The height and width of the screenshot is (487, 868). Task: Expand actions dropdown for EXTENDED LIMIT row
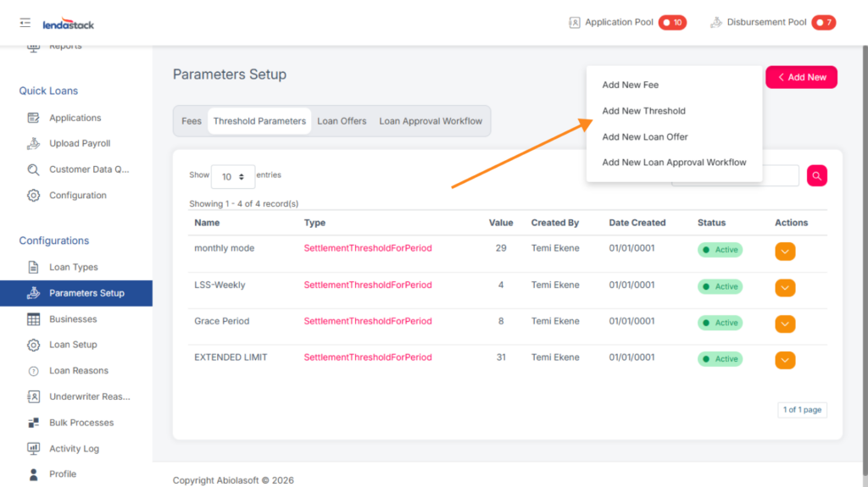click(785, 360)
